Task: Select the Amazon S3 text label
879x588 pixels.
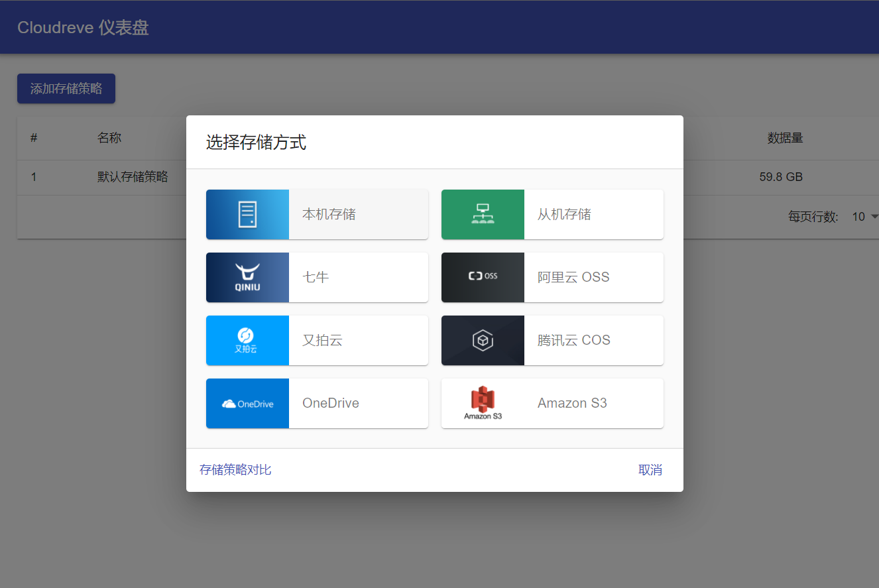Action: coord(572,403)
